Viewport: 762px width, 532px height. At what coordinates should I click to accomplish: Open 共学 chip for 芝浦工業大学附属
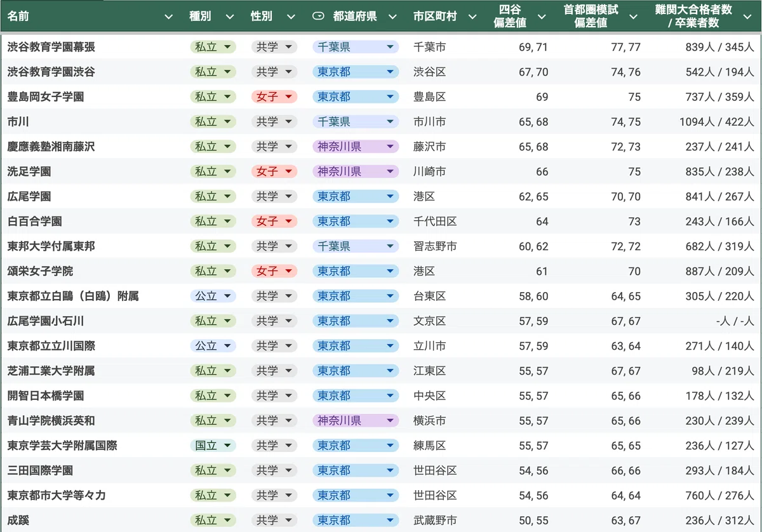(x=274, y=371)
